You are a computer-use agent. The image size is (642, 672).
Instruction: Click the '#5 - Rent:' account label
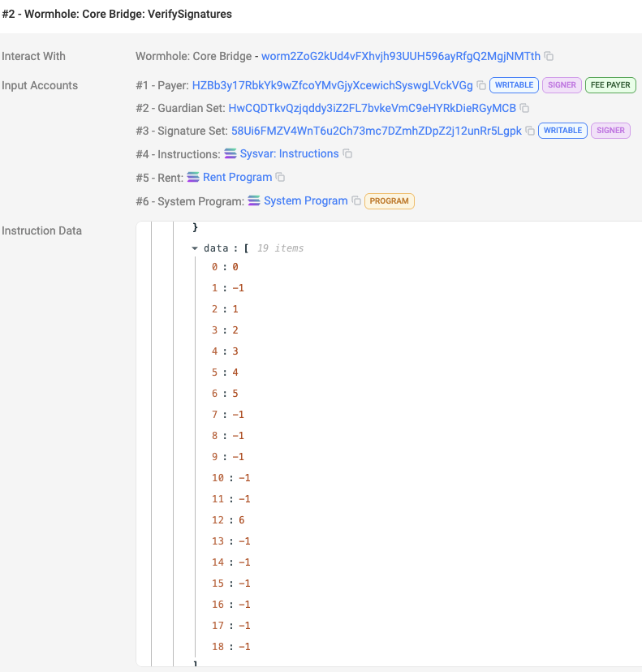(x=159, y=178)
